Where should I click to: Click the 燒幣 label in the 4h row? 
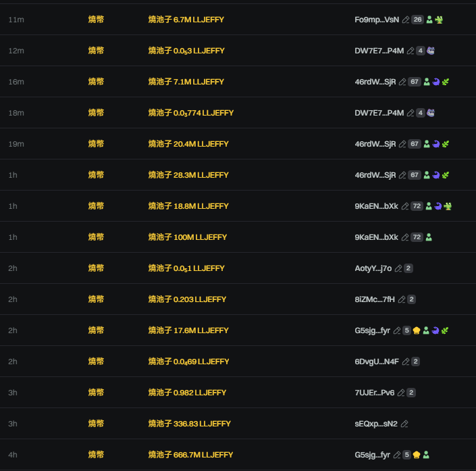[96, 455]
